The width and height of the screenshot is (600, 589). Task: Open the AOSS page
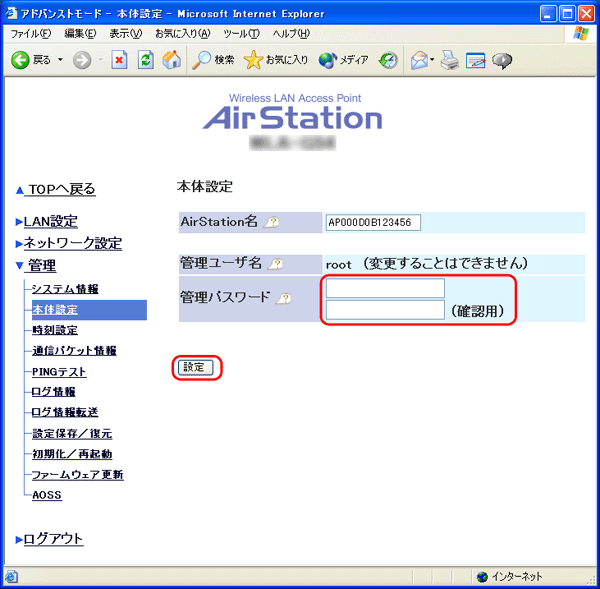pyautogui.click(x=47, y=495)
